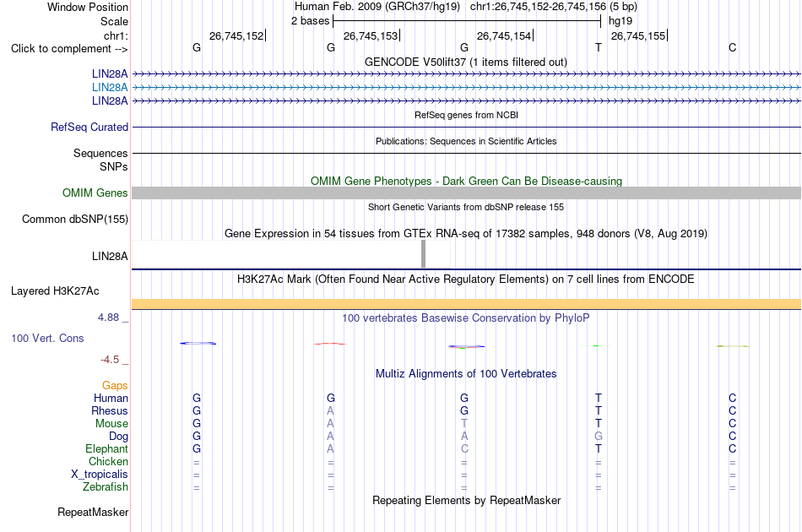Select the Rhesus alignment row label

pos(110,410)
